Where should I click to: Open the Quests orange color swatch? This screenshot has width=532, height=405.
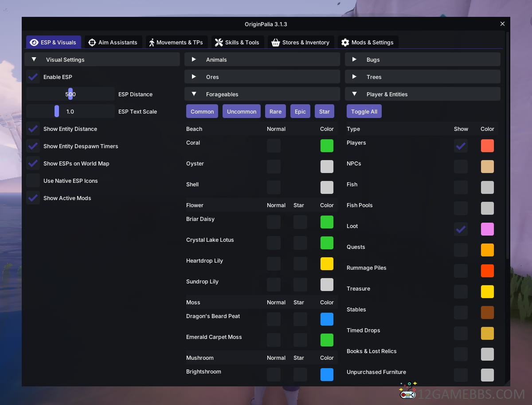[x=487, y=250]
